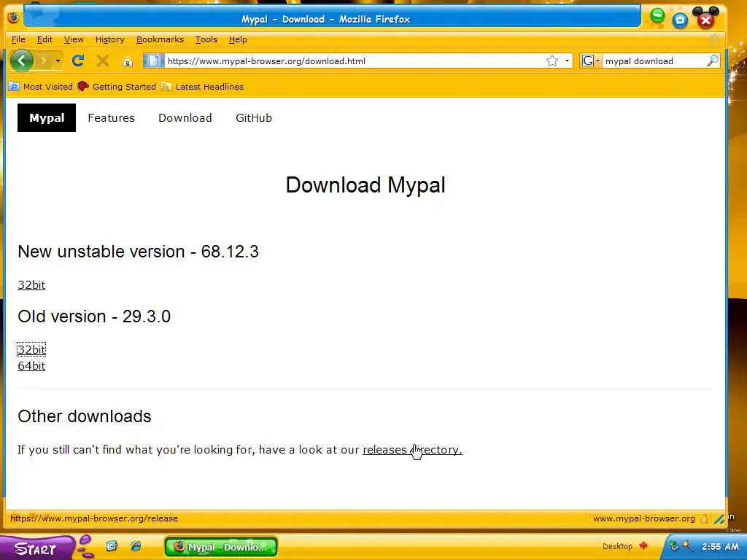Image resolution: width=747 pixels, height=560 pixels.
Task: Download the 32bit old version 29.3.0
Action: [31, 349]
